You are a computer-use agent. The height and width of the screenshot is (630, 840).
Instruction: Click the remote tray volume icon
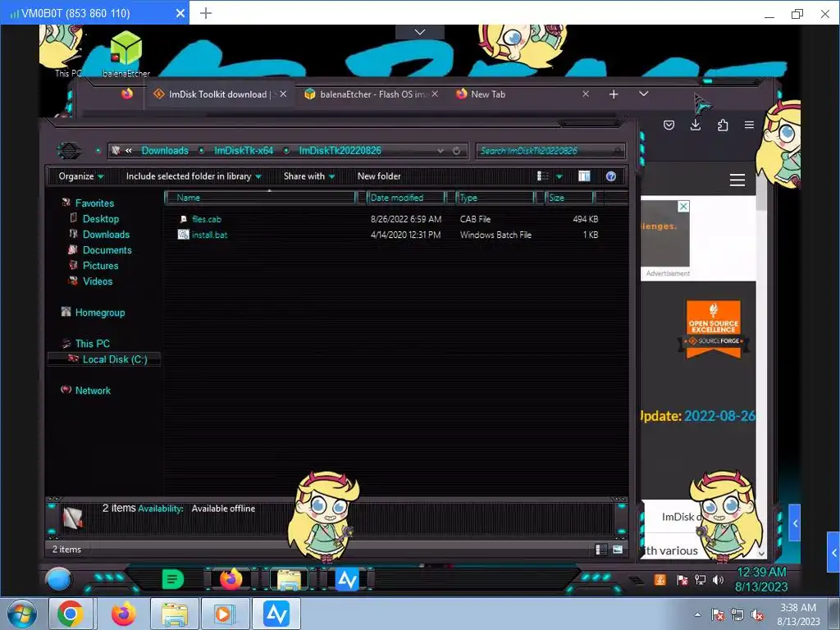click(718, 580)
